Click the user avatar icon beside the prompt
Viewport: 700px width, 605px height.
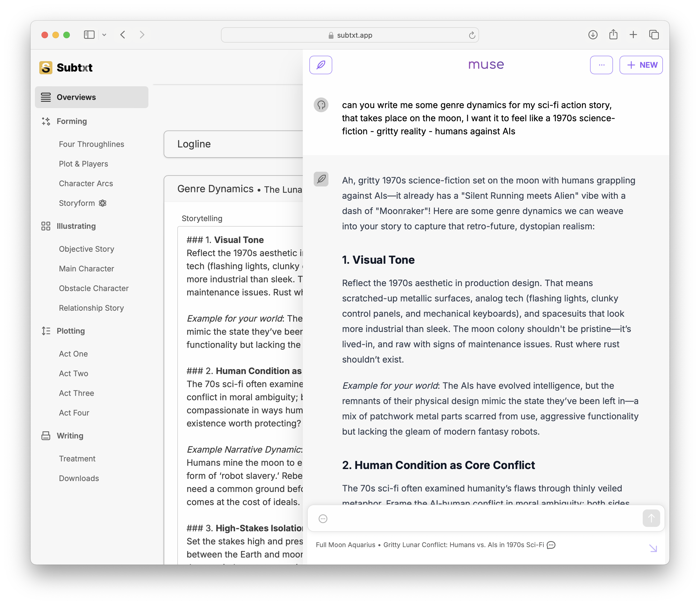321,105
